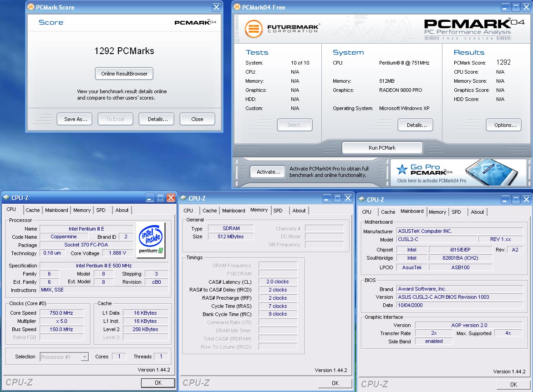Image resolution: width=533 pixels, height=392 pixels.
Task: Click the Core Speed 750.0 MHz field
Action: (x=61, y=313)
